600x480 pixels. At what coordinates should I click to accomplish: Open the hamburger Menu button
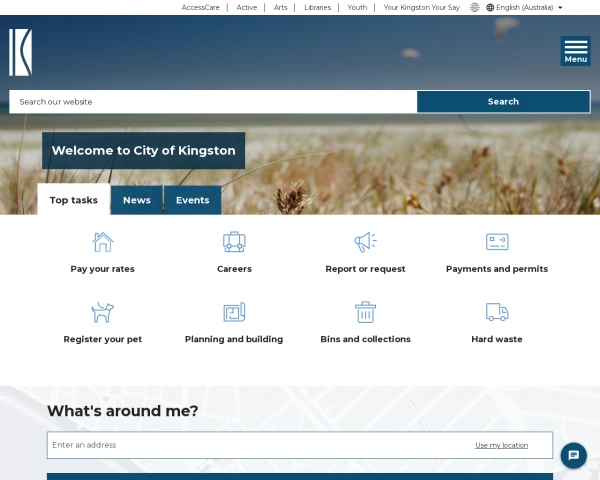coord(575,51)
